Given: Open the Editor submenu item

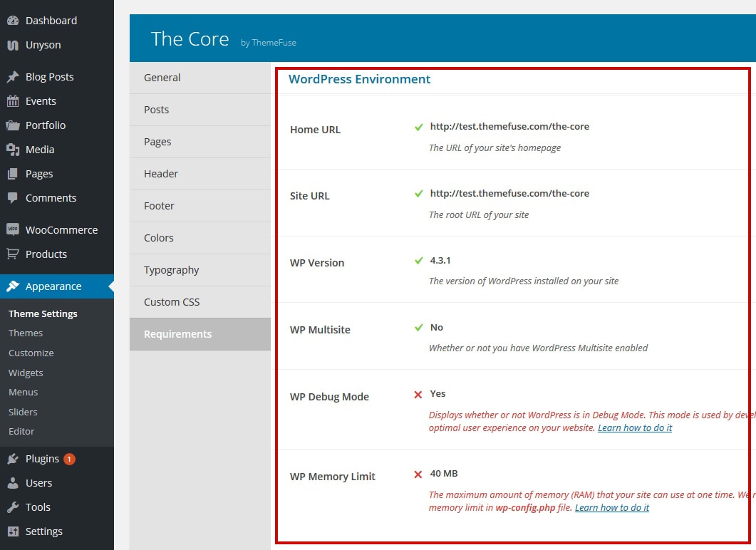Looking at the screenshot, I should [x=21, y=432].
